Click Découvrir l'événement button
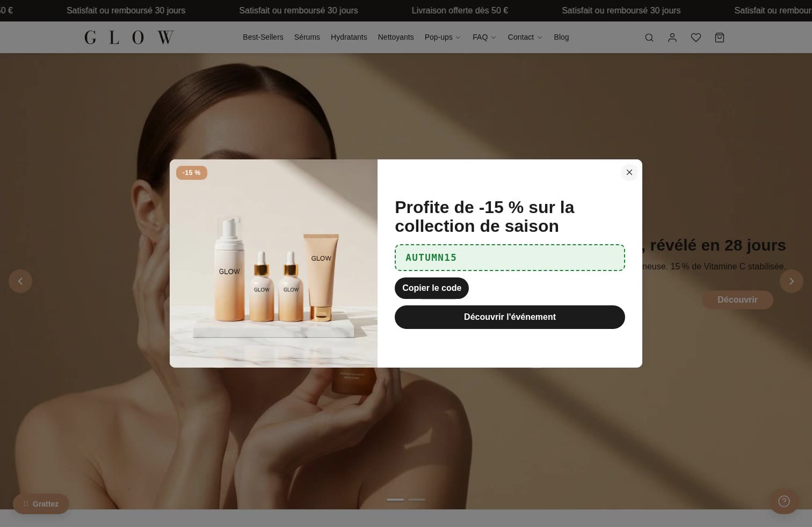Screen dimensions: 812x527 510,317
